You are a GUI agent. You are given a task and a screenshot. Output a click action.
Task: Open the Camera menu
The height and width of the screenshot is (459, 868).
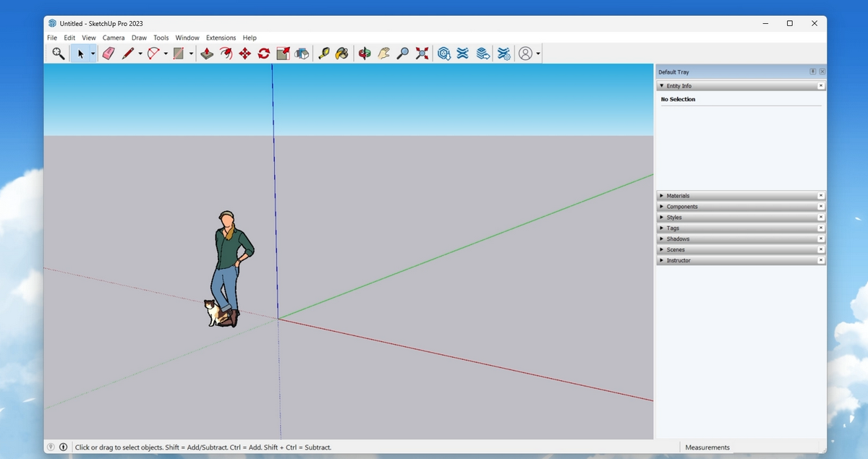(113, 38)
